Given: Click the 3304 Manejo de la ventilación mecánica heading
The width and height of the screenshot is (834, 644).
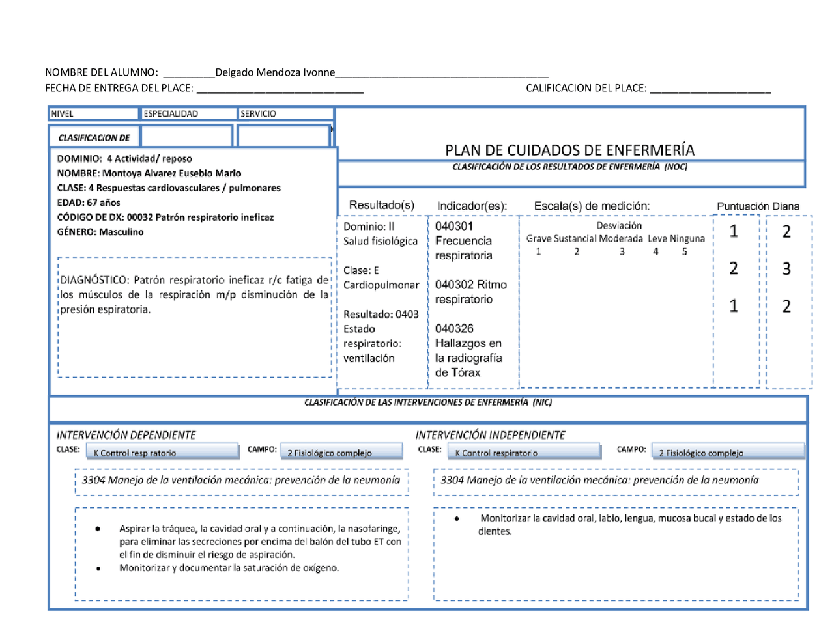Looking at the screenshot, I should (x=240, y=479).
